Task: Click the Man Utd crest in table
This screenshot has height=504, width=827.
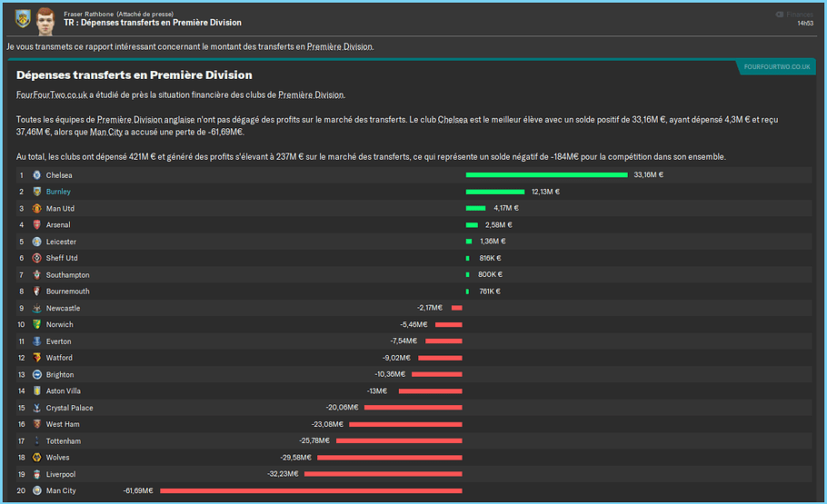Action: (36, 208)
